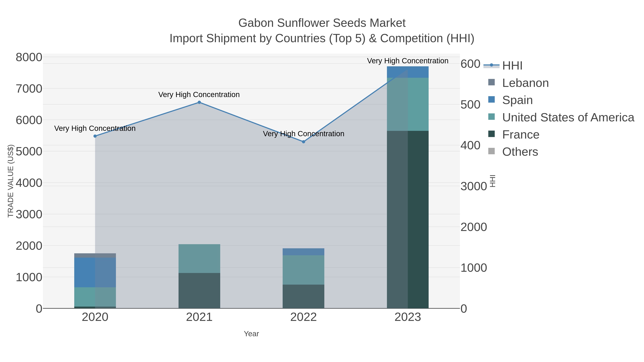
Task: Click the 2021 Very High Concentration annotation
Action: pos(199,95)
